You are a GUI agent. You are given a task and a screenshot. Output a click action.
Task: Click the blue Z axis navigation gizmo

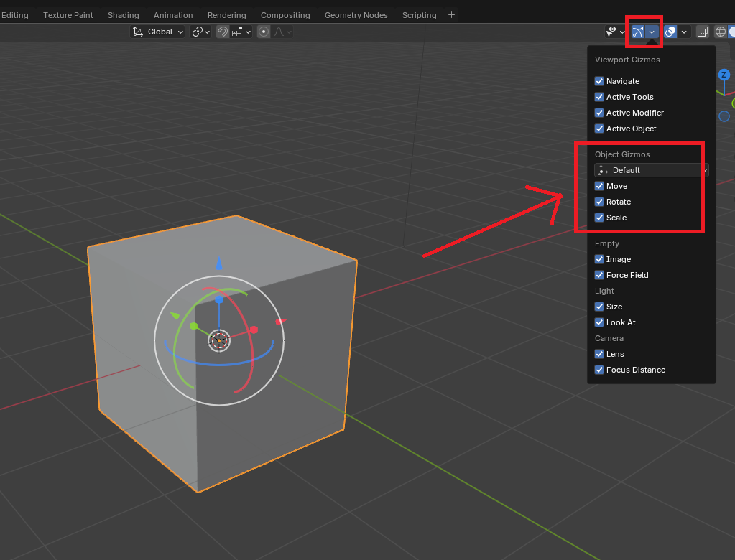(724, 75)
